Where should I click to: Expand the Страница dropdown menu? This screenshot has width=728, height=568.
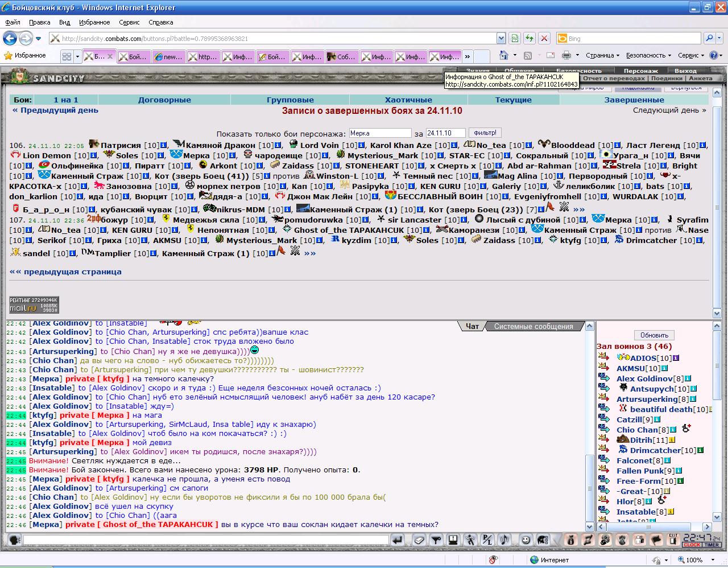point(602,55)
